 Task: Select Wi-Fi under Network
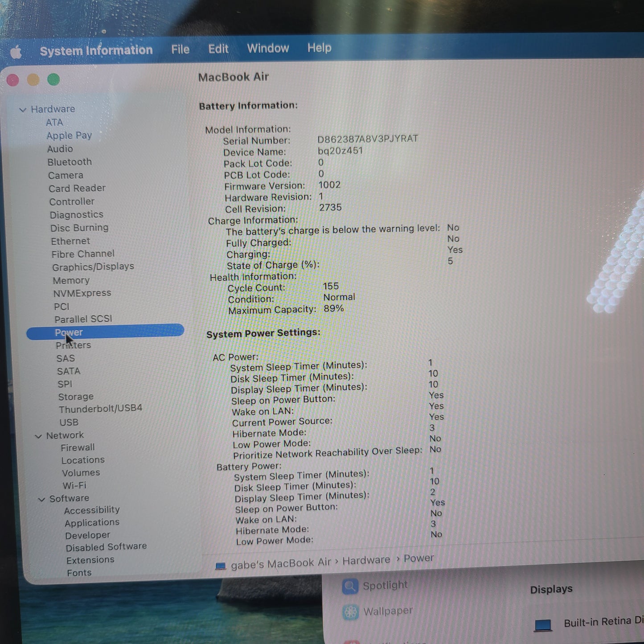tap(74, 486)
